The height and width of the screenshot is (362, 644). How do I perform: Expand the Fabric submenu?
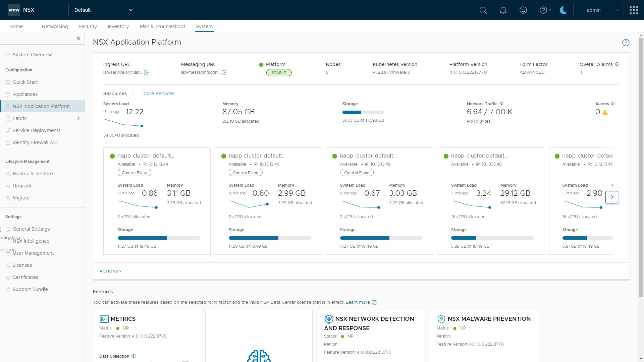(78, 118)
